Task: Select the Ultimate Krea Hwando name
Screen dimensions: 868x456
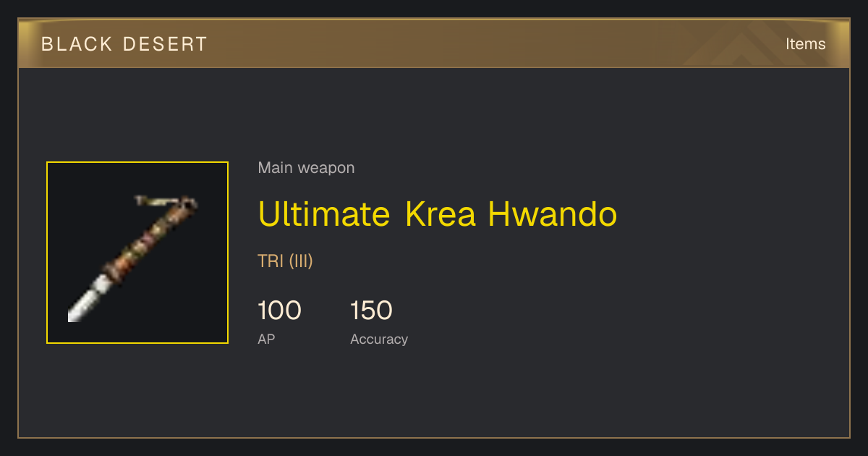Action: [x=438, y=214]
